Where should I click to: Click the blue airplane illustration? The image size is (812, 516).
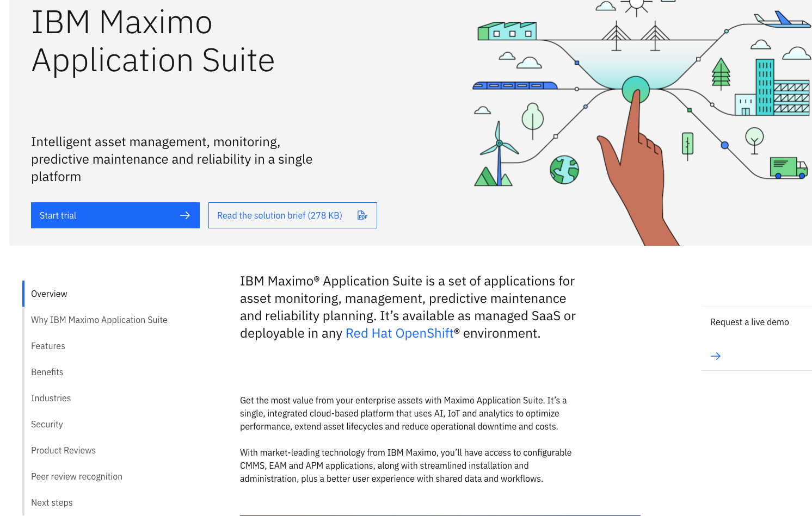click(x=783, y=20)
